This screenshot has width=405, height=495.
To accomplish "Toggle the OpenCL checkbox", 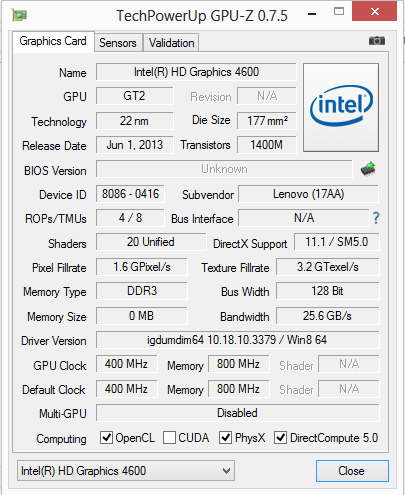I will (106, 438).
